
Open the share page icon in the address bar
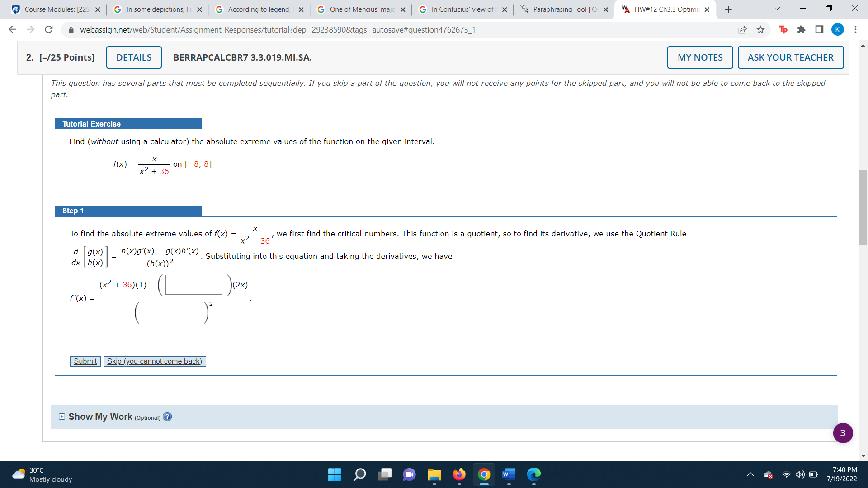(x=742, y=30)
